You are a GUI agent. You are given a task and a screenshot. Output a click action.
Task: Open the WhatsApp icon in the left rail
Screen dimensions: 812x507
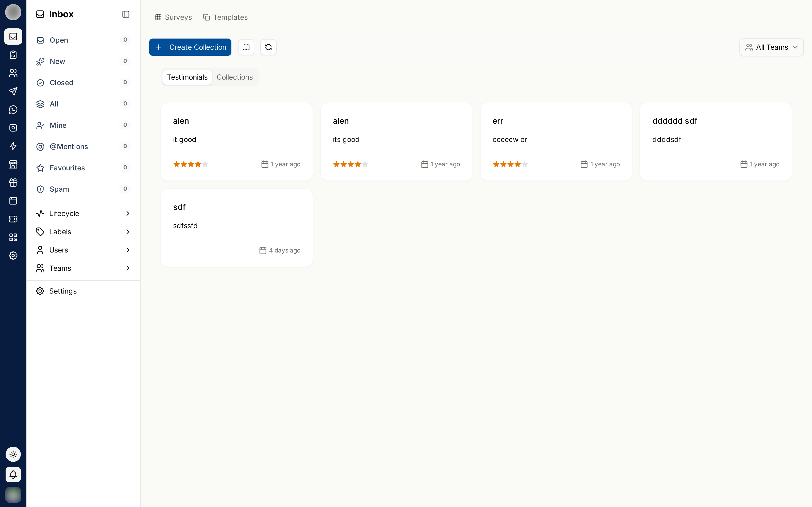(x=13, y=110)
